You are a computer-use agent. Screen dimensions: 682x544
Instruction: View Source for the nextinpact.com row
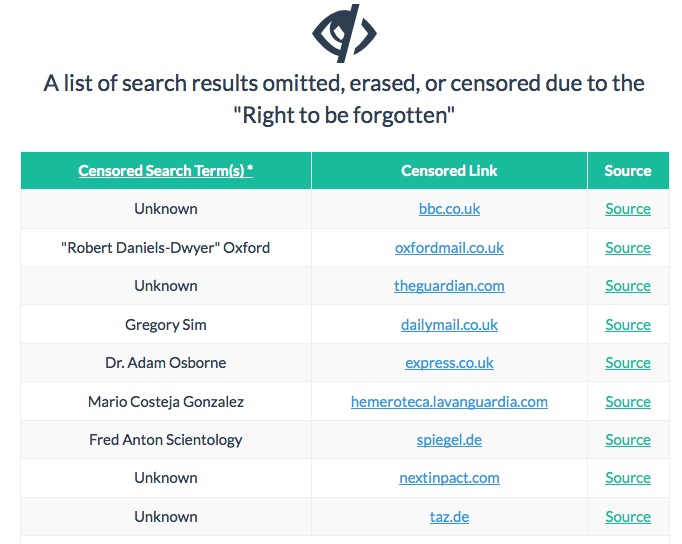coord(628,478)
